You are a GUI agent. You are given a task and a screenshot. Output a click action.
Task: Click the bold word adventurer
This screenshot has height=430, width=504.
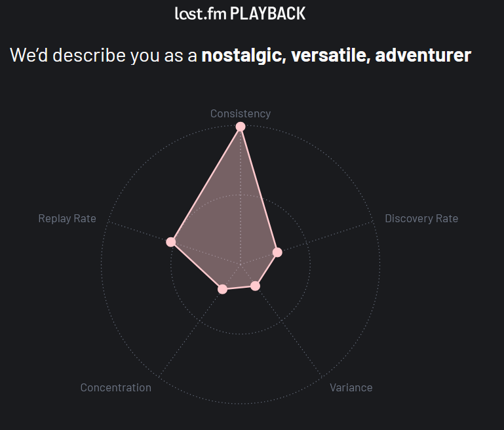pos(423,55)
